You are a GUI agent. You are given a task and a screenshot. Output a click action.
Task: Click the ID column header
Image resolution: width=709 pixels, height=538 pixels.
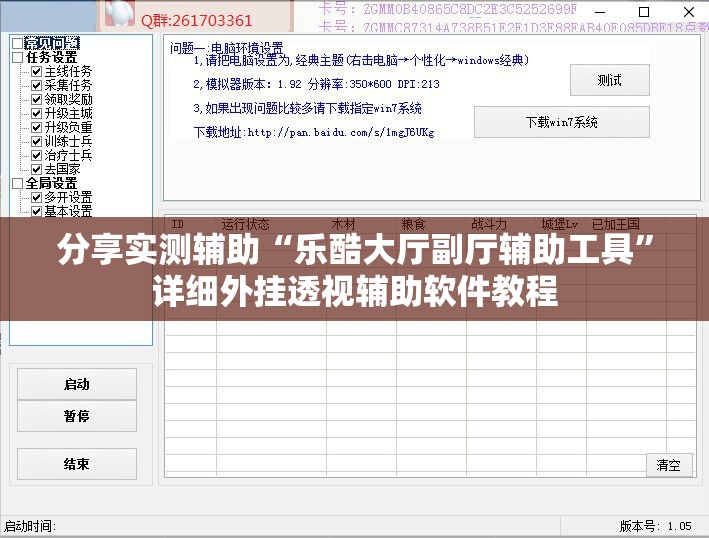coord(191,224)
